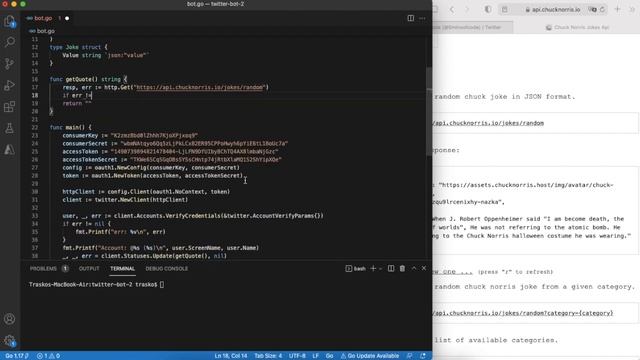
Task: Select the bot.go editor tab
Action: click(43, 18)
